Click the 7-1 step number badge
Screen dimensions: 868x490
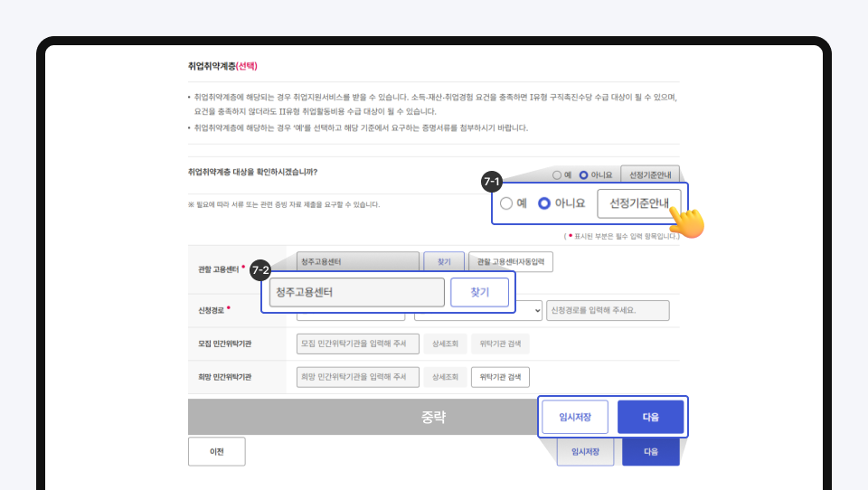pos(492,183)
